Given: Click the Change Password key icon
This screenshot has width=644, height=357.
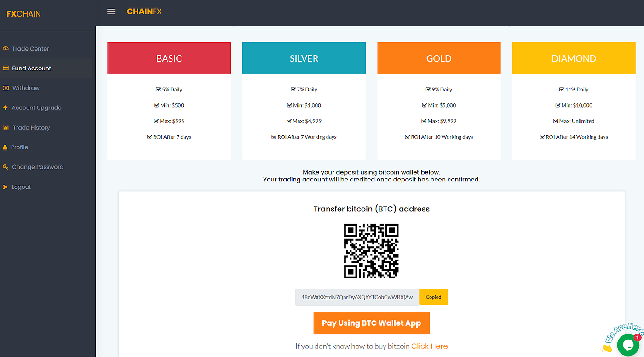Looking at the screenshot, I should (6, 167).
